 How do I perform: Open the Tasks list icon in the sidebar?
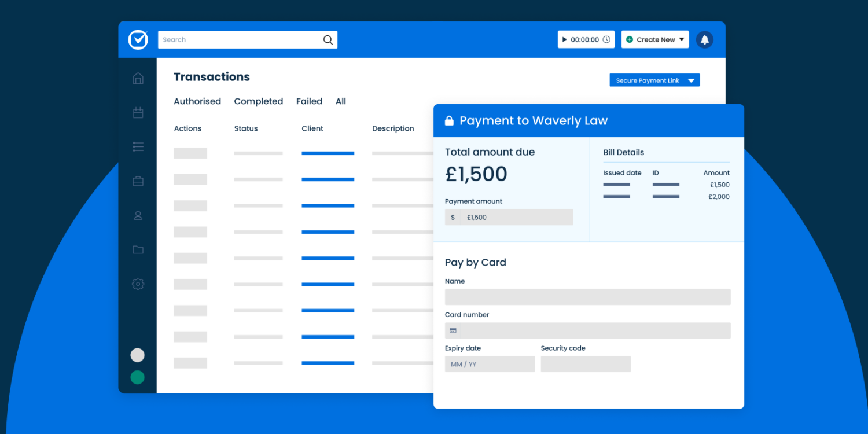click(x=138, y=146)
